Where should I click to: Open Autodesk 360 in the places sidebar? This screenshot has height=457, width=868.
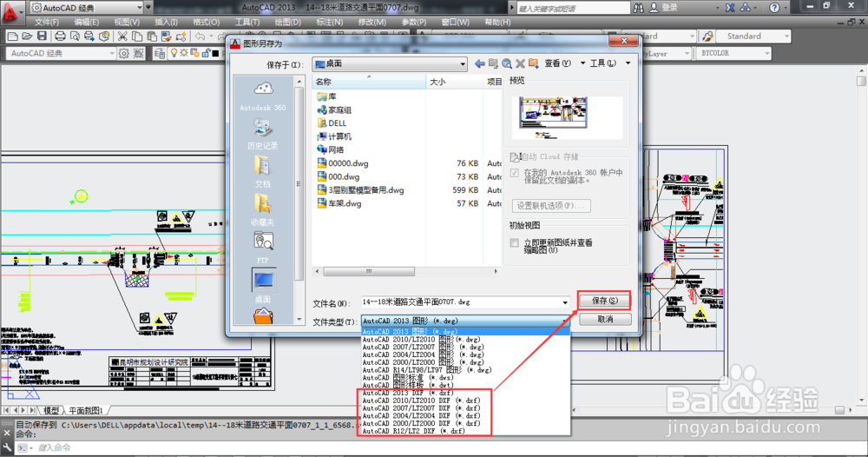pyautogui.click(x=263, y=96)
